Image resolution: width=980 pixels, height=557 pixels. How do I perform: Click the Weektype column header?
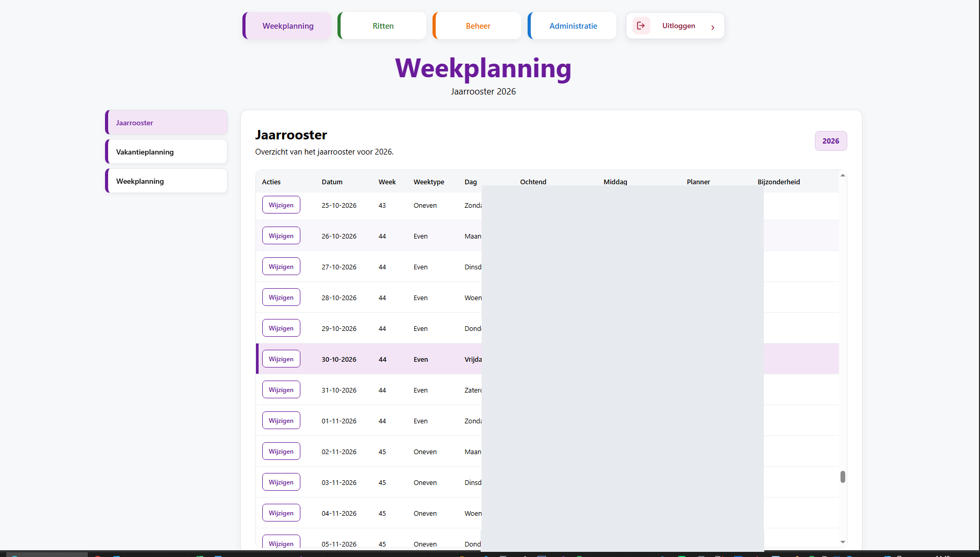click(x=429, y=182)
